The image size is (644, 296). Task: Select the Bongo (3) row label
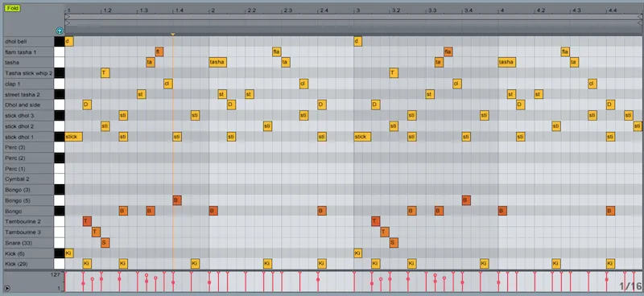[x=29, y=190]
